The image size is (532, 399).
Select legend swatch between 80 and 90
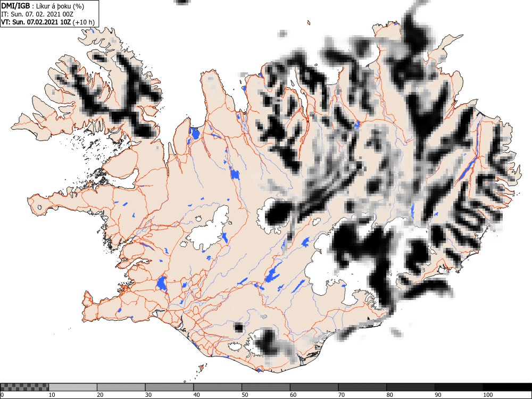(x=411, y=387)
